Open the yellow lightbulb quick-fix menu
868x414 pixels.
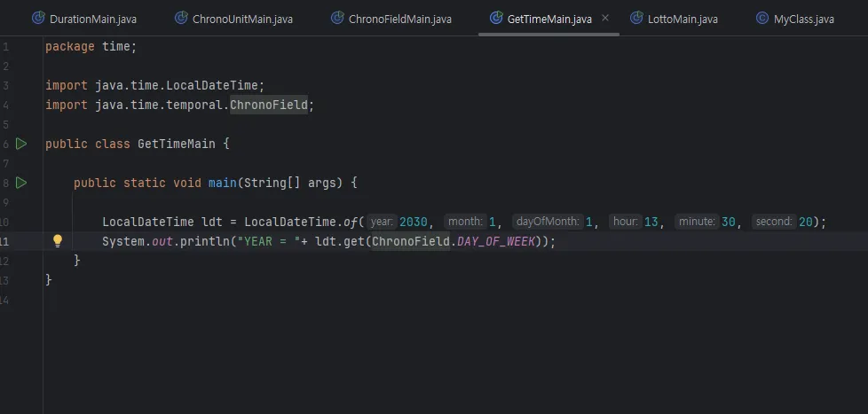point(58,241)
